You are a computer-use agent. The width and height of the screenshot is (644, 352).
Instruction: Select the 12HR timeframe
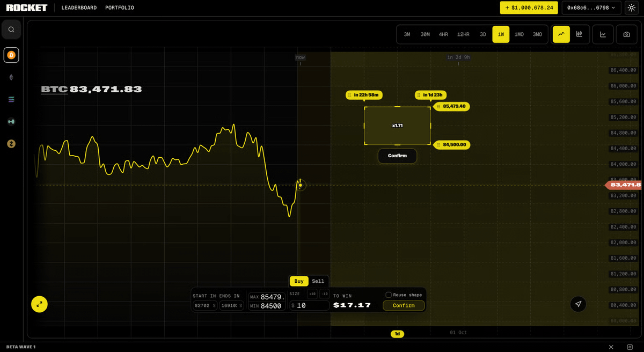[x=463, y=34]
